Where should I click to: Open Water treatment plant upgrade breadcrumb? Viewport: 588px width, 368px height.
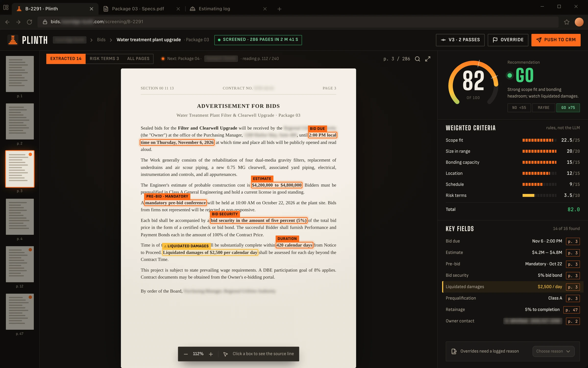pyautogui.click(x=149, y=40)
